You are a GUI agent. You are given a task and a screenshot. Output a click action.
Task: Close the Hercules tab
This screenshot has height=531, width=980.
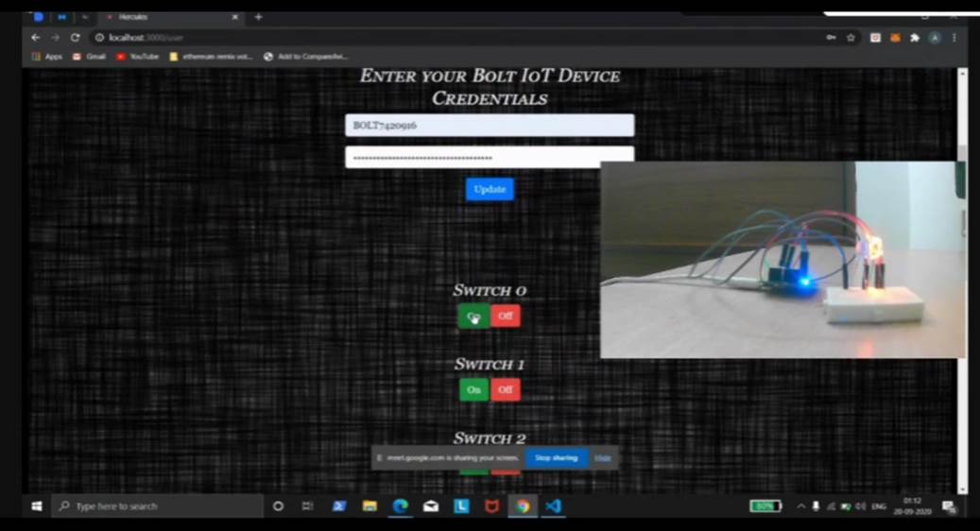235,17
